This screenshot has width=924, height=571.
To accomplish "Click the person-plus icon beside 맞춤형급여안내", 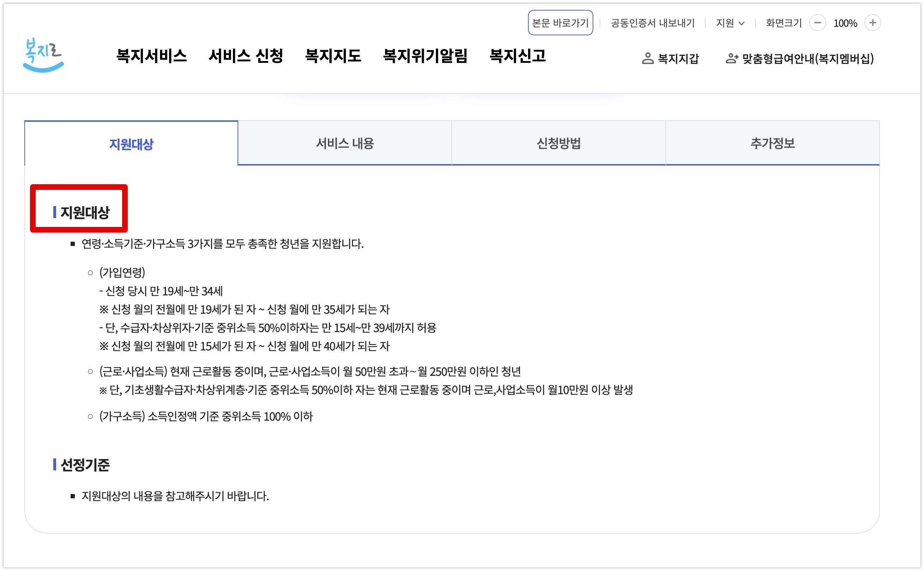I will [x=731, y=59].
